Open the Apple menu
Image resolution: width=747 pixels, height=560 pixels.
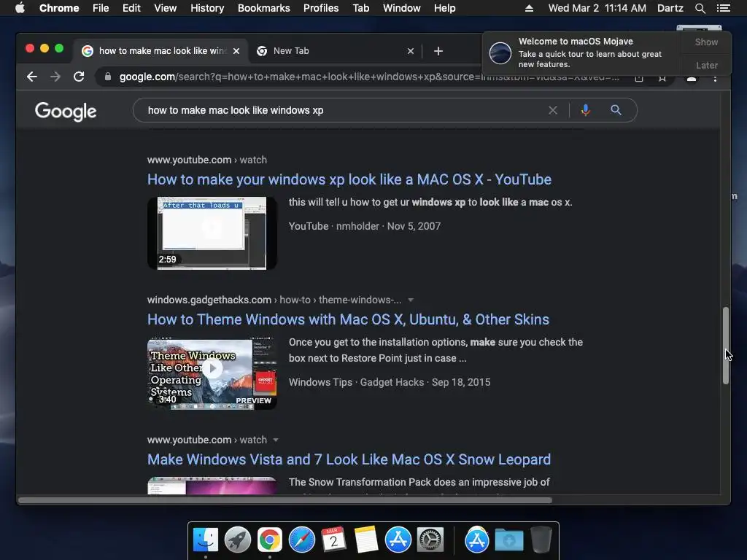(20, 8)
